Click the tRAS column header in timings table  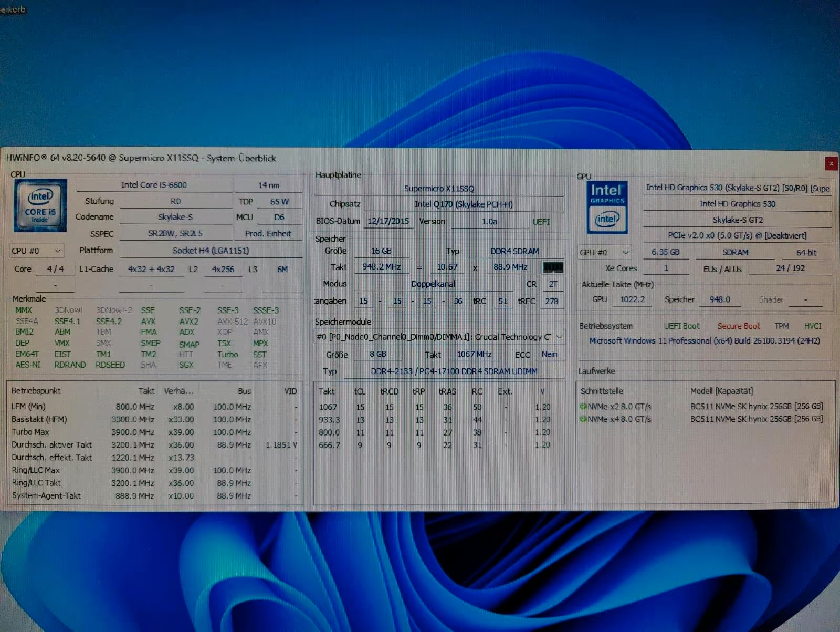[447, 391]
